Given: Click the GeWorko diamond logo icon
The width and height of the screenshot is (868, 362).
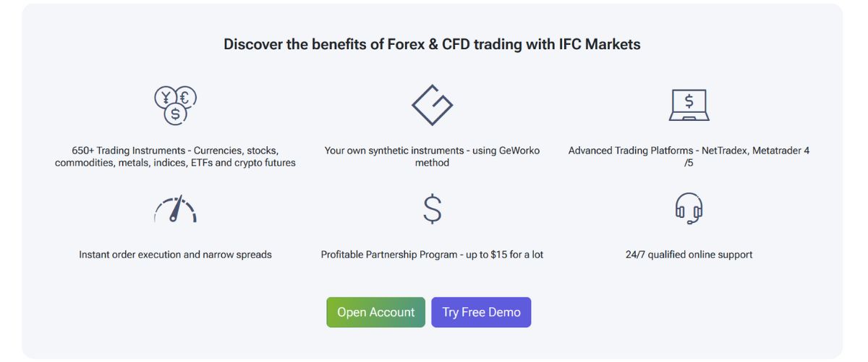Looking at the screenshot, I should pos(432,105).
